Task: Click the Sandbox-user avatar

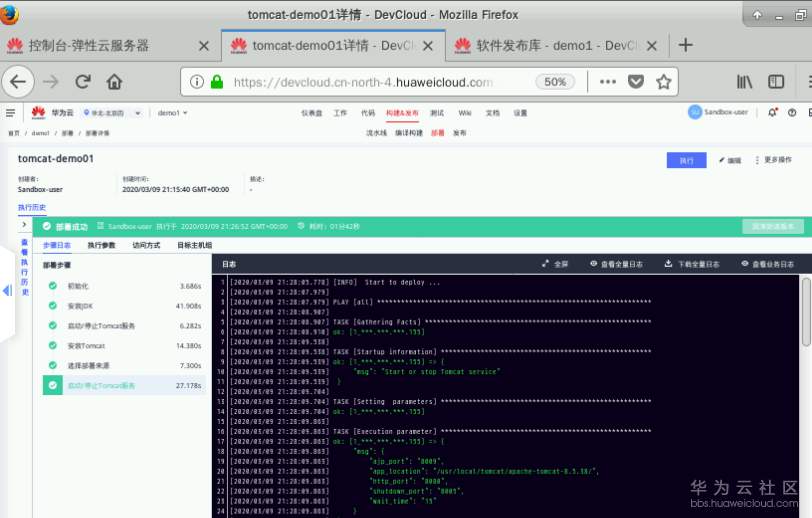Action: 695,112
